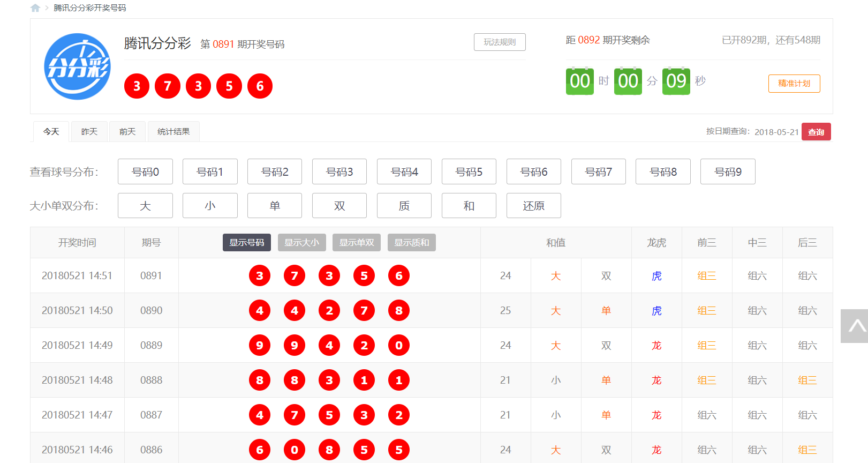Viewport: 868px width, 463px height.
Task: Filter by 号码4 distribution
Action: point(404,171)
